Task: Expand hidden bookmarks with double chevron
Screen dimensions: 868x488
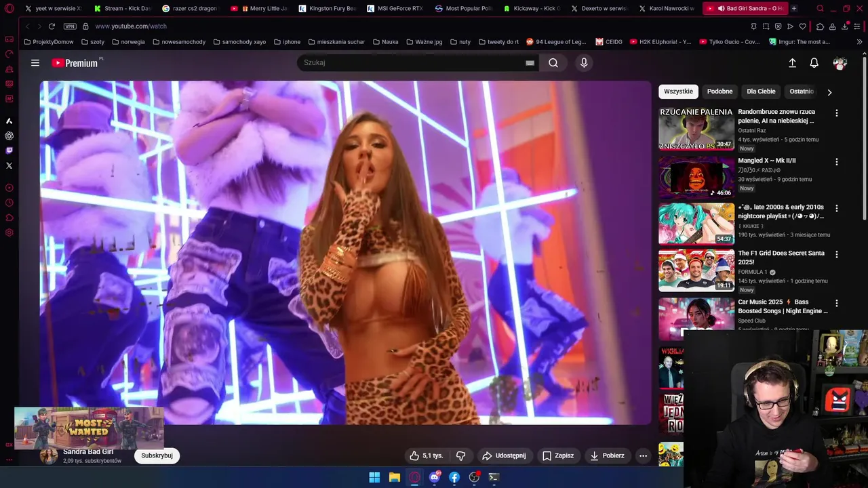Action: [x=859, y=42]
